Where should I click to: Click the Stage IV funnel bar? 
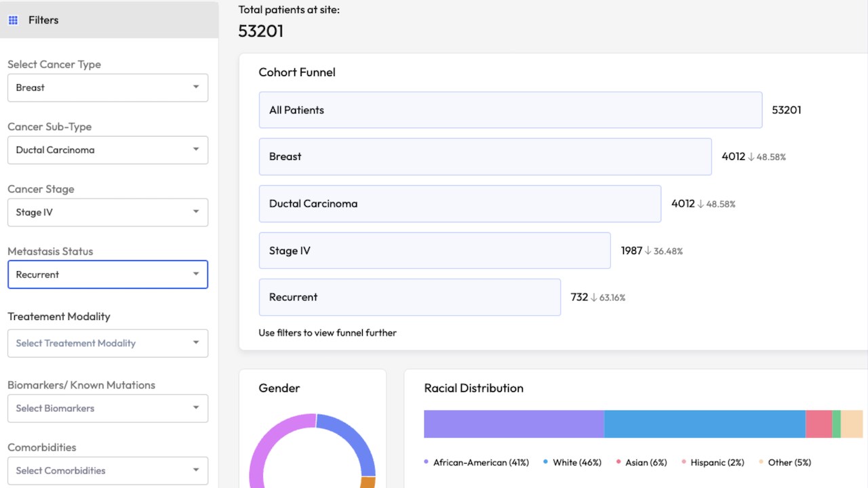(x=434, y=250)
